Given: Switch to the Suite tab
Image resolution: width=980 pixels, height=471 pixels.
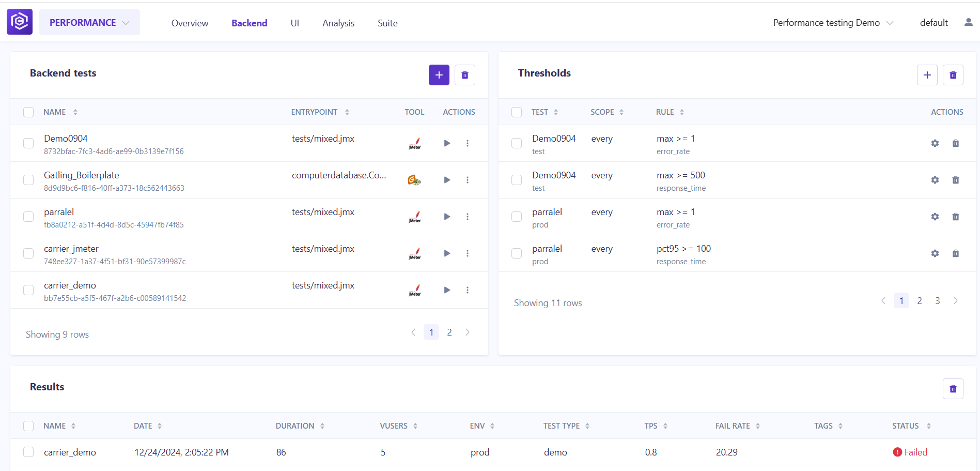Looking at the screenshot, I should (387, 23).
